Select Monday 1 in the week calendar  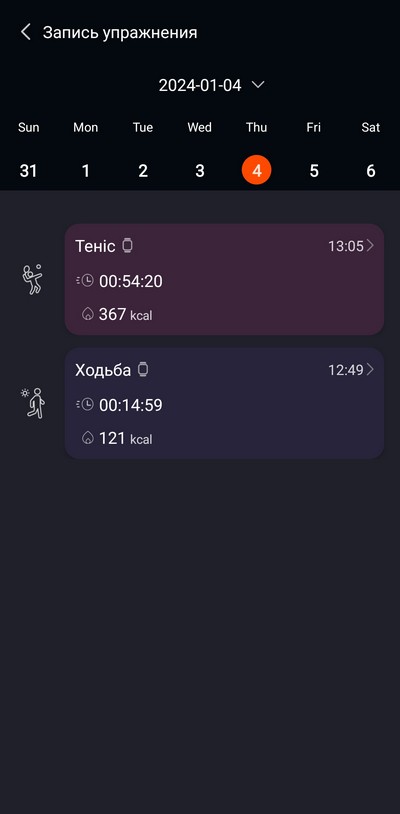[86, 170]
